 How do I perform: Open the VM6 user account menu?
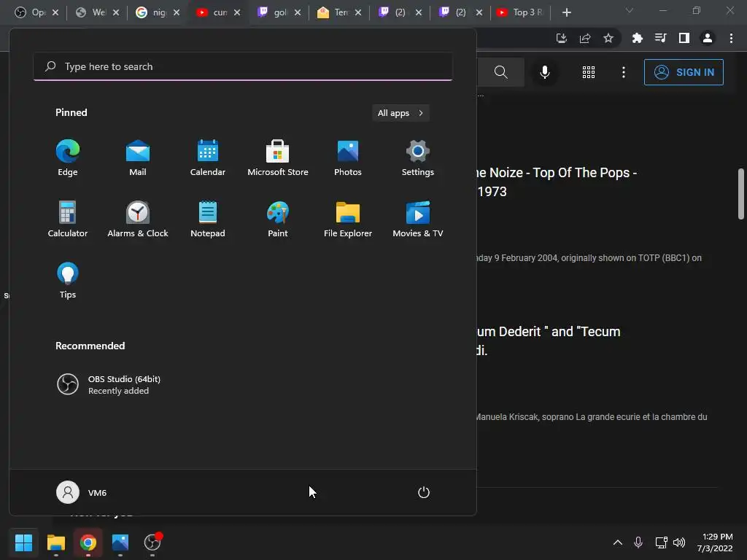pyautogui.click(x=82, y=492)
